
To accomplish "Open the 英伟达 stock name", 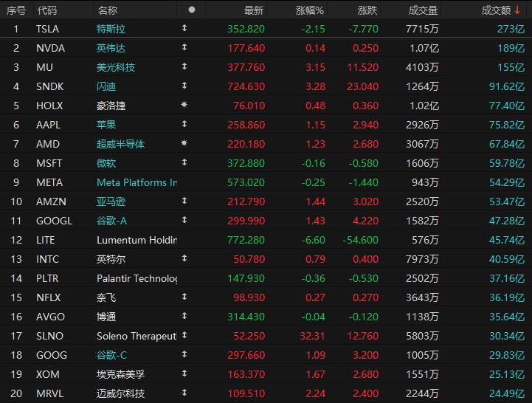I will [111, 48].
